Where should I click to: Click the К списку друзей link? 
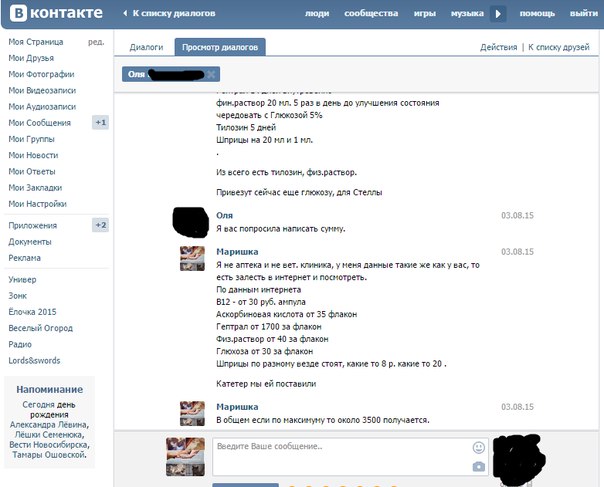561,47
